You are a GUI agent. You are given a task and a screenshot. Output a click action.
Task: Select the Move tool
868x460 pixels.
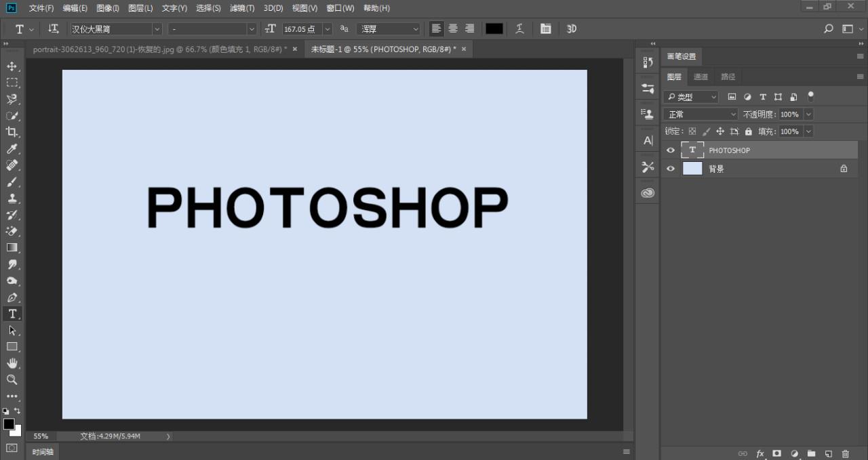click(12, 66)
